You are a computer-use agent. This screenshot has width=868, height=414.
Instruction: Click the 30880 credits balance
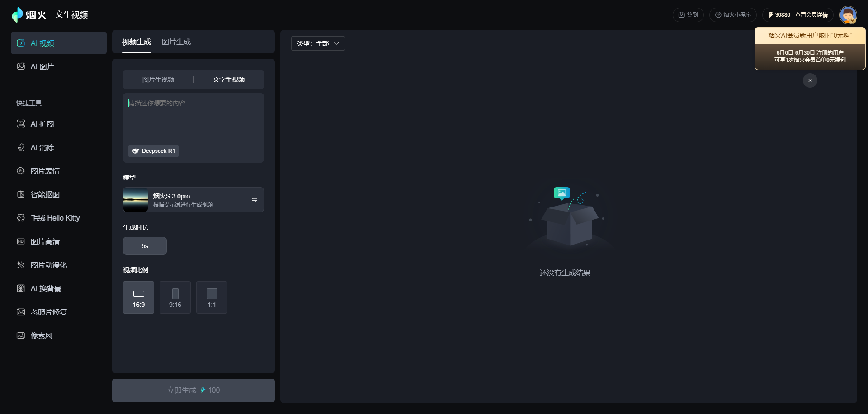pyautogui.click(x=783, y=15)
